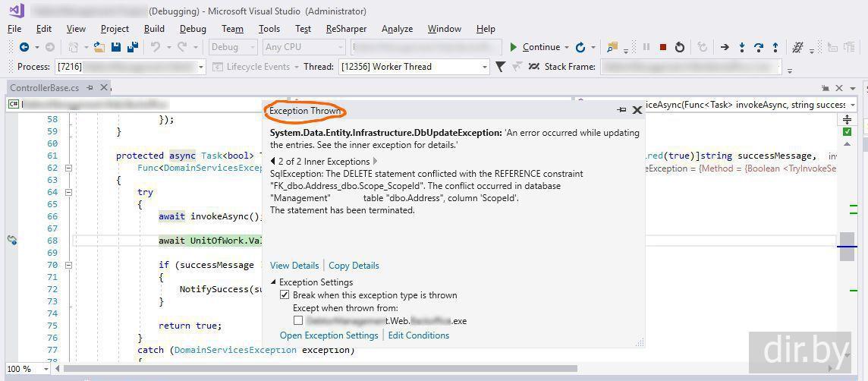
Task: Collapse the Exception Settings section
Action: [273, 282]
